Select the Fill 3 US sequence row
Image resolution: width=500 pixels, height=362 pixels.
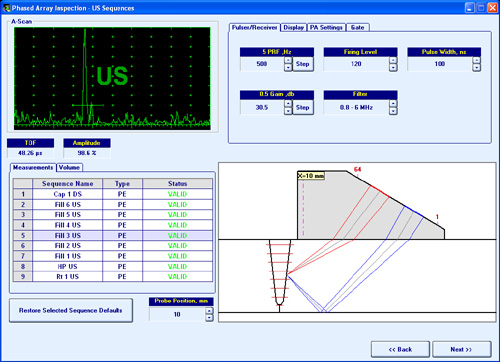pyautogui.click(x=113, y=235)
